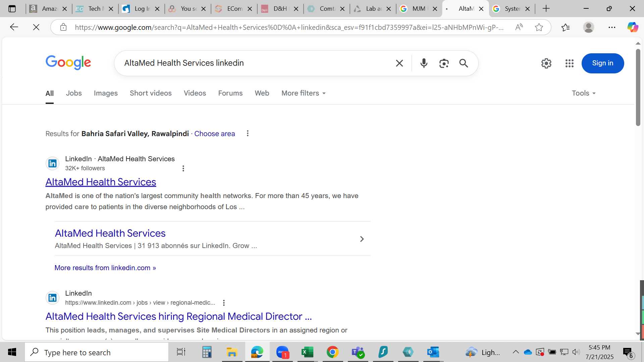Click the Windows taskbar search box
Image resolution: width=644 pixels, height=362 pixels.
click(x=97, y=352)
